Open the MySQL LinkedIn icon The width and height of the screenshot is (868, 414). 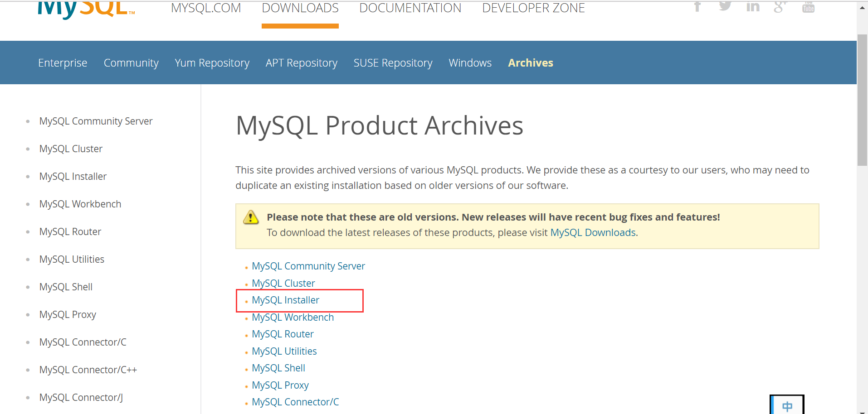[x=753, y=6]
